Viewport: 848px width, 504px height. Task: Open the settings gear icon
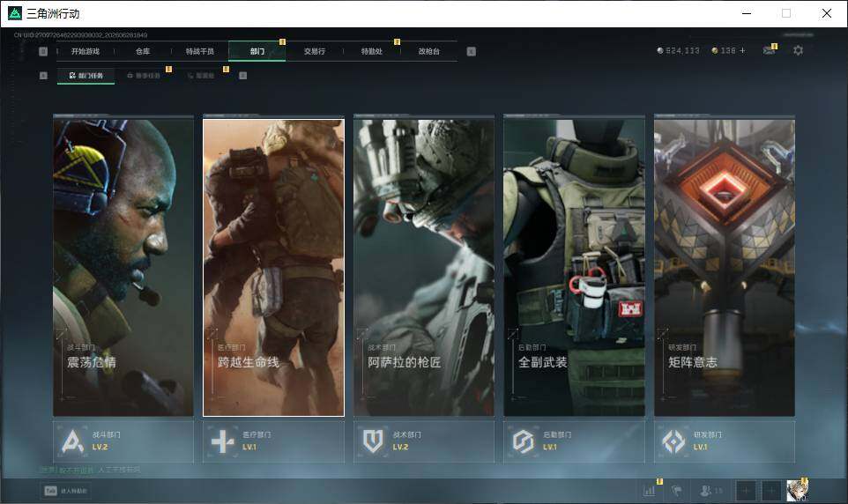point(798,50)
